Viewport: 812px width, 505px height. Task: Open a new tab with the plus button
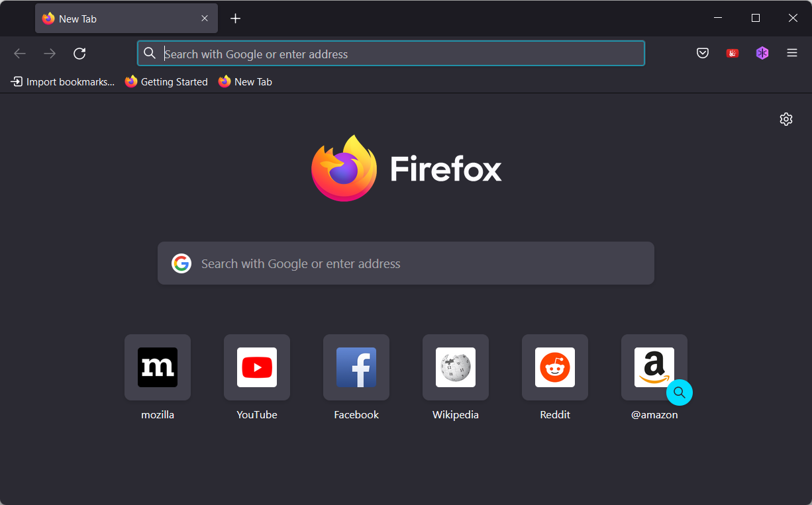[235, 19]
